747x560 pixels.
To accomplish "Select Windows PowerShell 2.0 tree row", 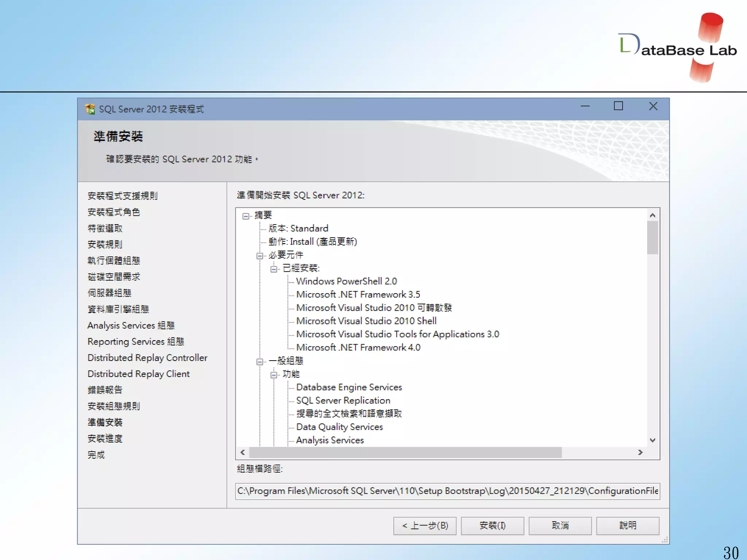I will (347, 281).
